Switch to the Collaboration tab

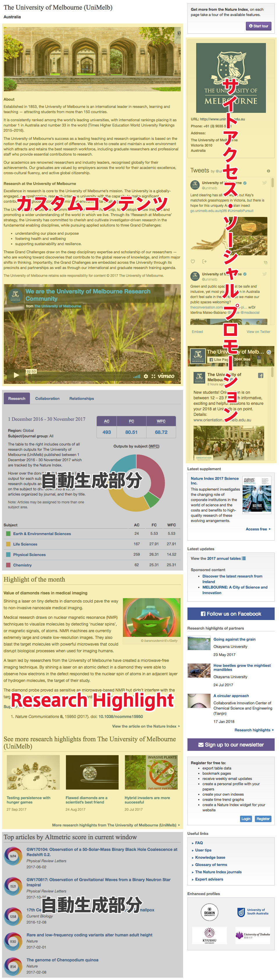click(47, 398)
